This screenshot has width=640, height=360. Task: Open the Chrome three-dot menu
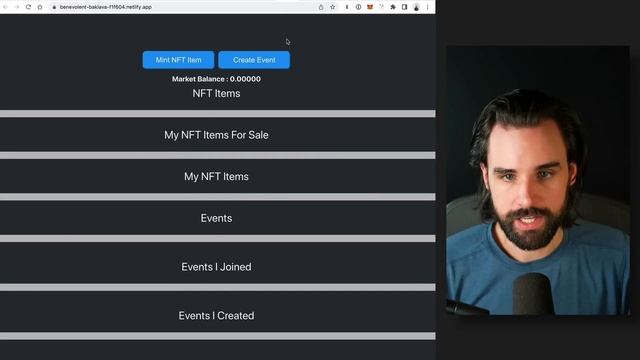427,7
